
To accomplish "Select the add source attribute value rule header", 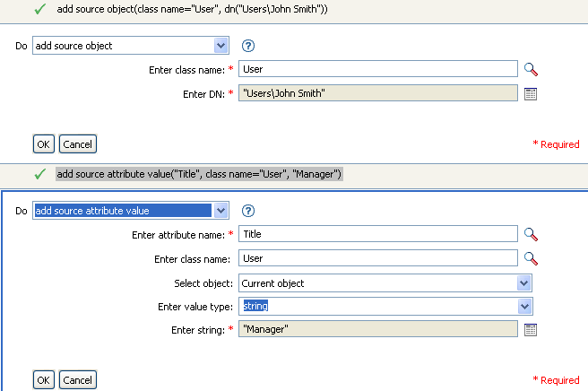I will click(199, 173).
